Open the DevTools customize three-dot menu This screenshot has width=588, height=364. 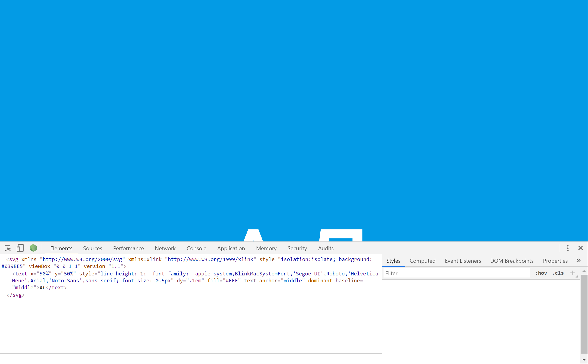click(568, 248)
